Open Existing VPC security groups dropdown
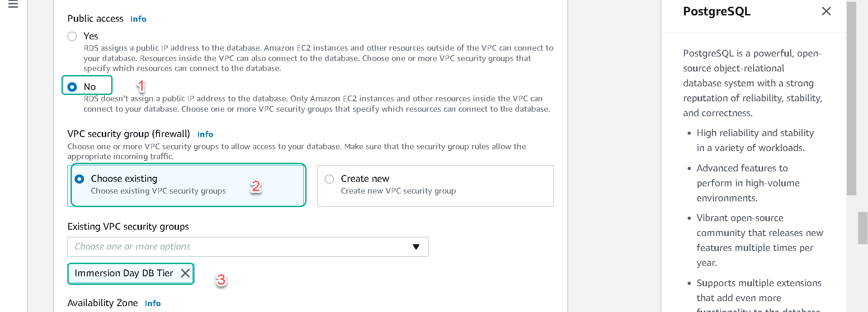This screenshot has width=868, height=312. (248, 247)
